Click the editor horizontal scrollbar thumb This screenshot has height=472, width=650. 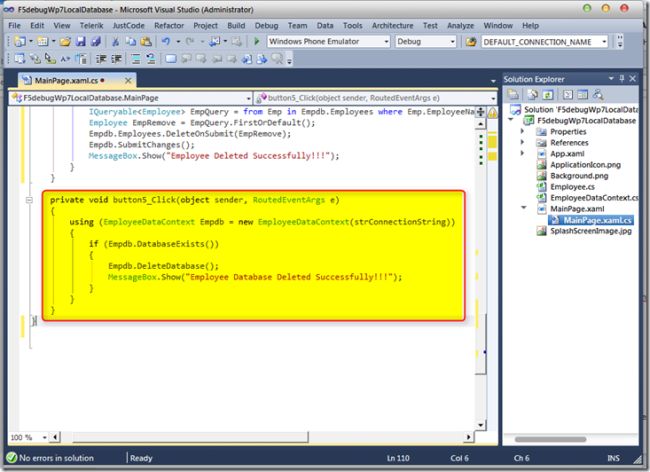pyautogui.click(x=190, y=437)
